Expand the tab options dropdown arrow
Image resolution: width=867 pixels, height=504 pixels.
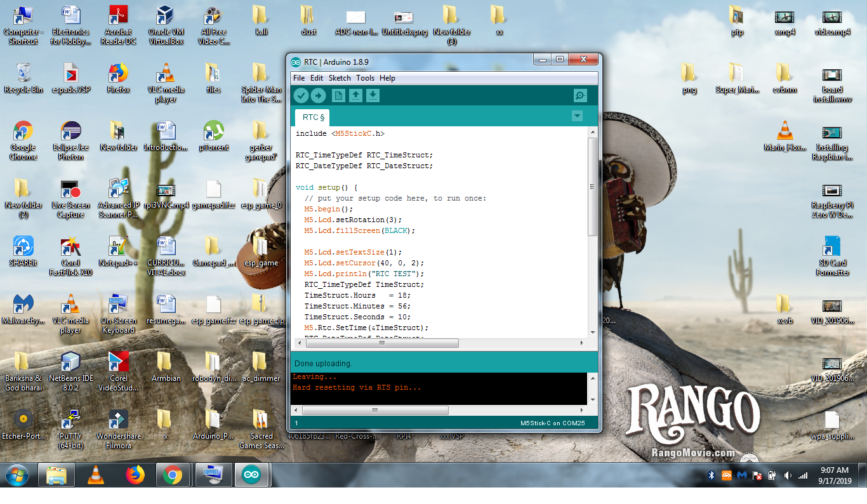pyautogui.click(x=577, y=116)
